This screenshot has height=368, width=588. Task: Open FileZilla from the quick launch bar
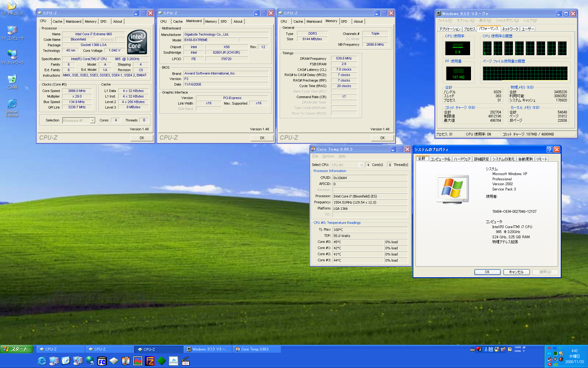click(x=150, y=361)
